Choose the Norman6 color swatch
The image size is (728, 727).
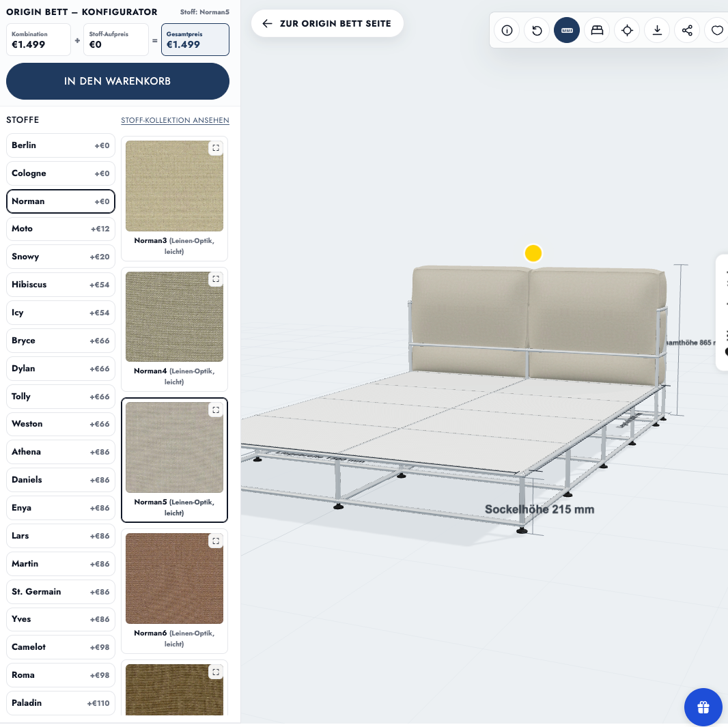click(x=175, y=591)
